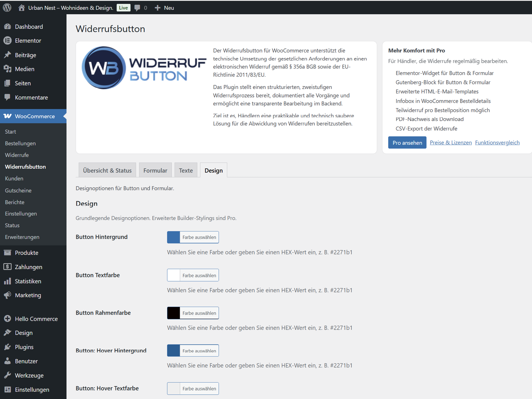Click the Live status badge
Screen dimensions: 532x399
pyautogui.click(x=123, y=8)
